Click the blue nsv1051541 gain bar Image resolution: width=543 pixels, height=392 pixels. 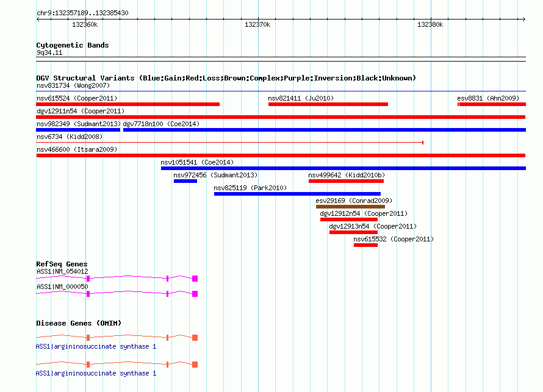(343, 168)
